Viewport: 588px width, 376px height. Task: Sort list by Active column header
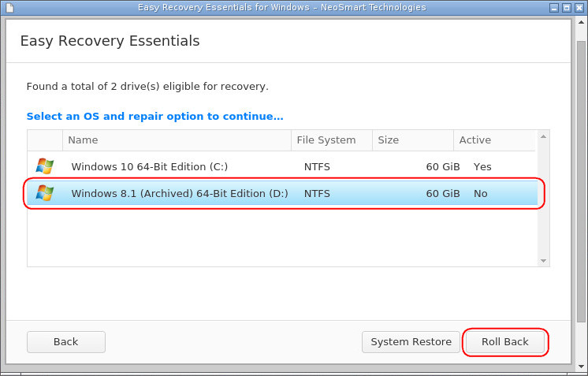point(494,140)
